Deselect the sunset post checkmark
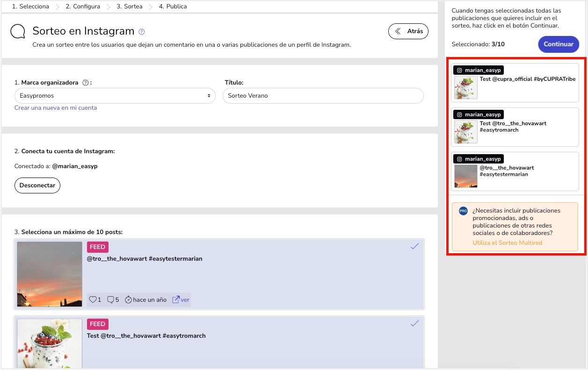 click(414, 246)
